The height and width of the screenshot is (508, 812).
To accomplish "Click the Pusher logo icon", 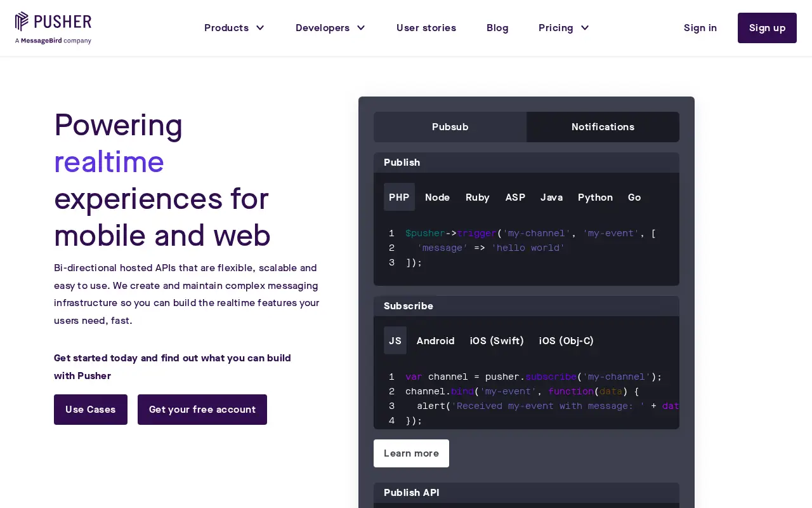I will 22,21.
